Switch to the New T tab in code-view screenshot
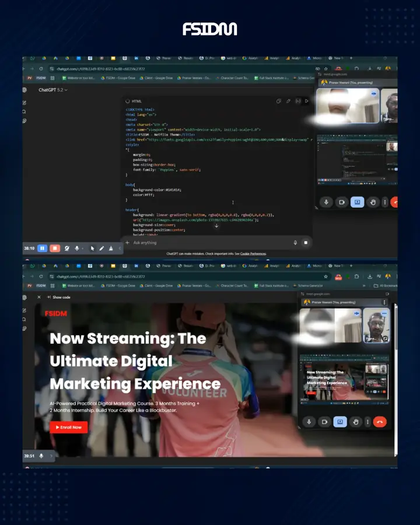 point(336,58)
